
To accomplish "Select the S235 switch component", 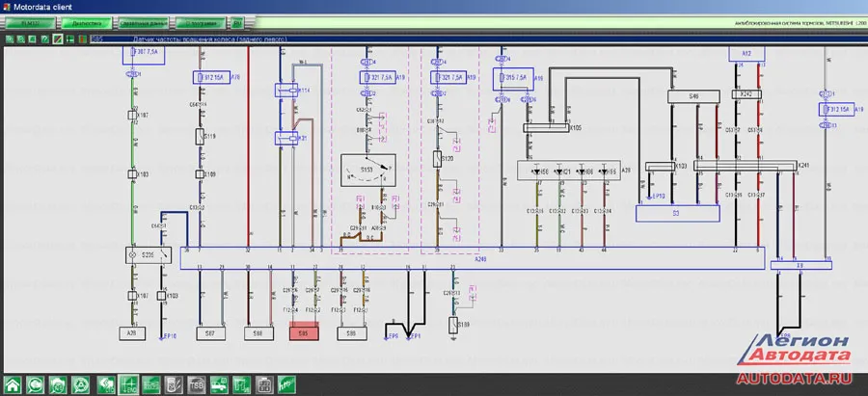I will coord(149,255).
